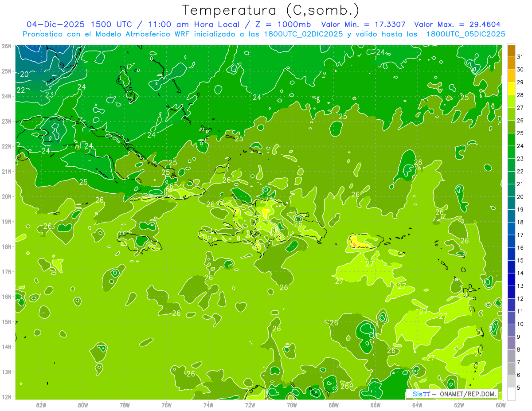Pick the blue swatch between legend 16 and 17
This screenshot has width=532, height=411.
tap(511, 241)
